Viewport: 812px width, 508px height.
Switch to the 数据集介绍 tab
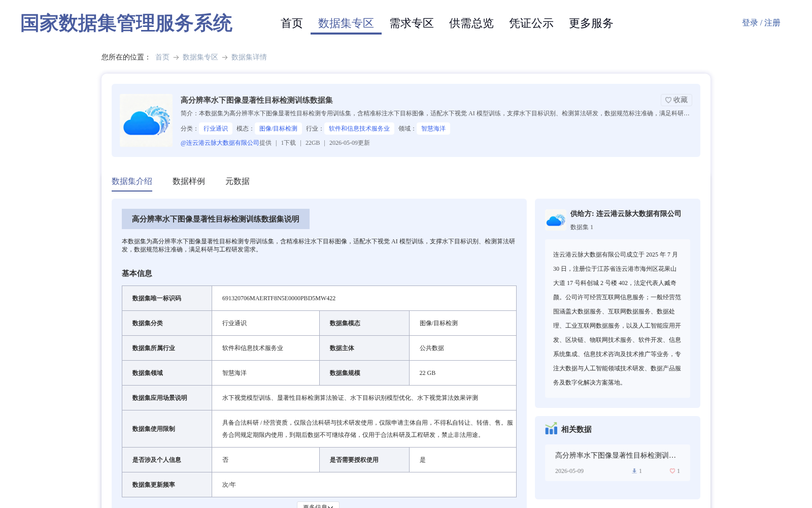coord(132,181)
